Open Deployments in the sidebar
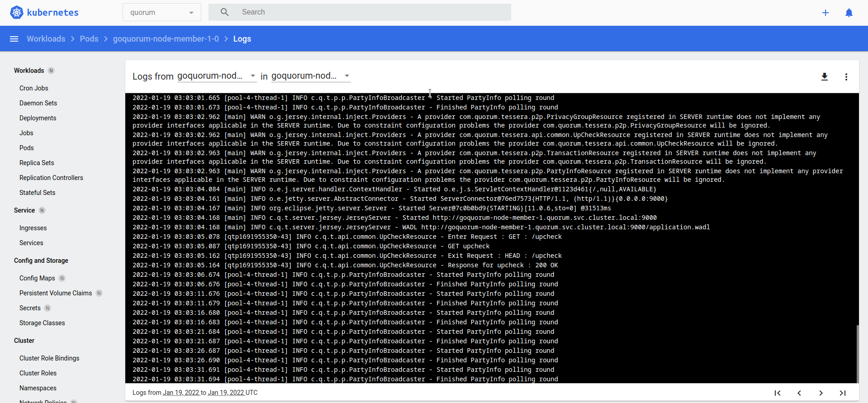 [x=38, y=118]
